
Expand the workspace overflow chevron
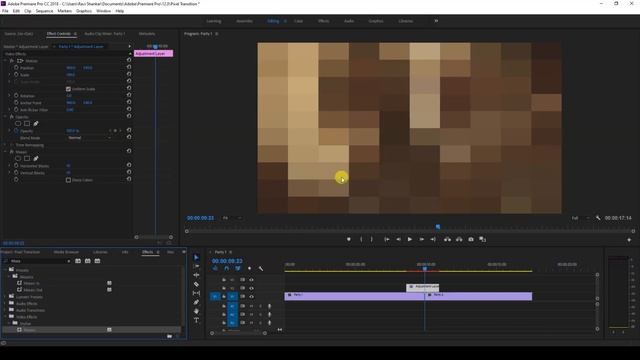[436, 21]
